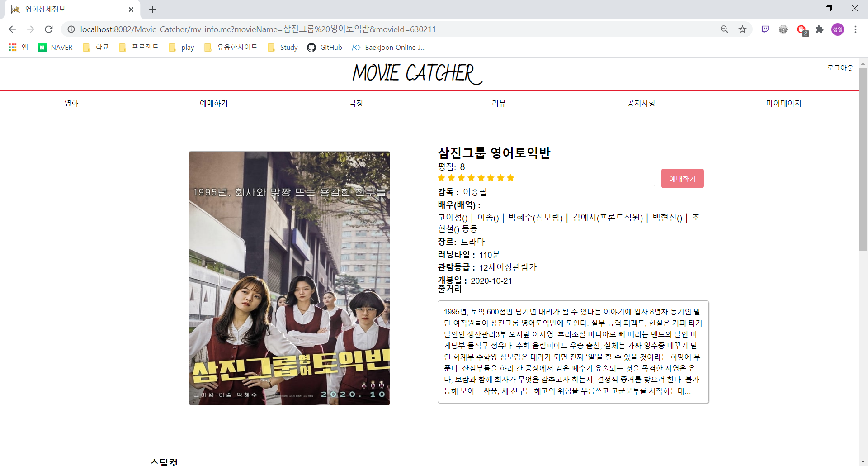
Task: Click the extensions puzzle icon
Action: [820, 29]
